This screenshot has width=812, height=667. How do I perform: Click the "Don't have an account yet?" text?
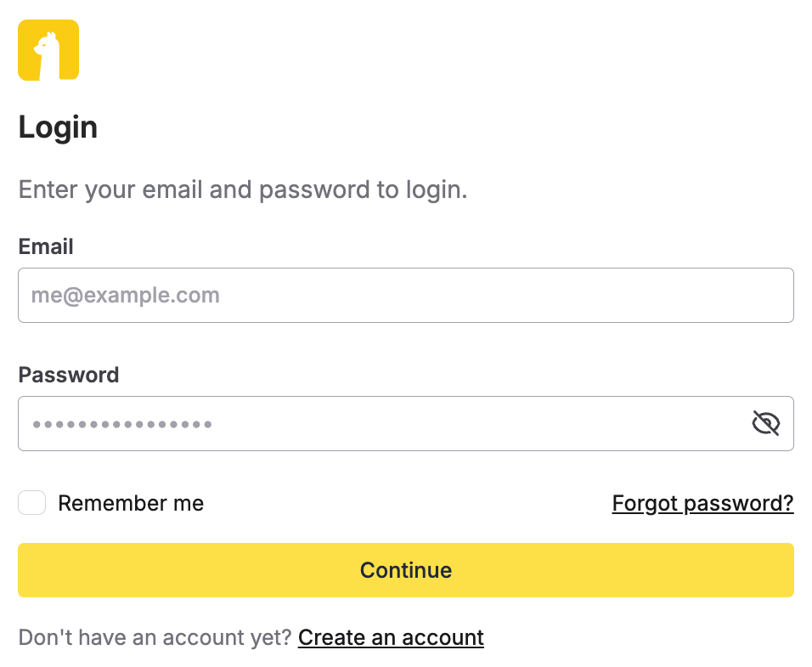coord(155,637)
